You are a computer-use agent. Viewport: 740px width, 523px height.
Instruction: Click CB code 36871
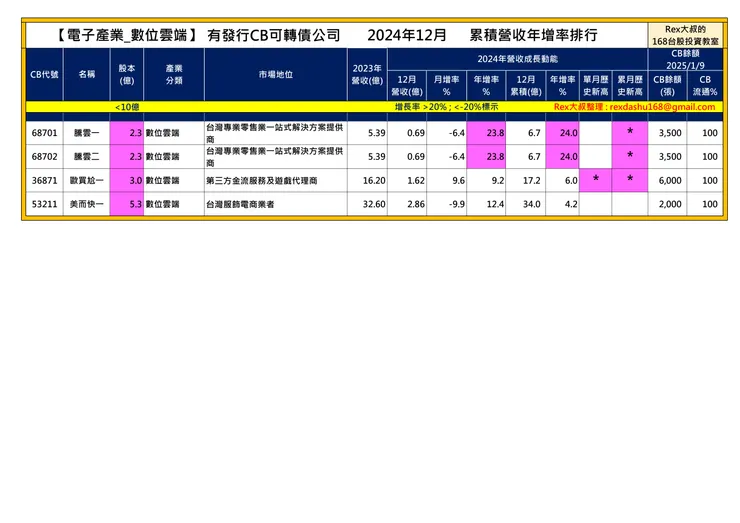[x=44, y=180]
